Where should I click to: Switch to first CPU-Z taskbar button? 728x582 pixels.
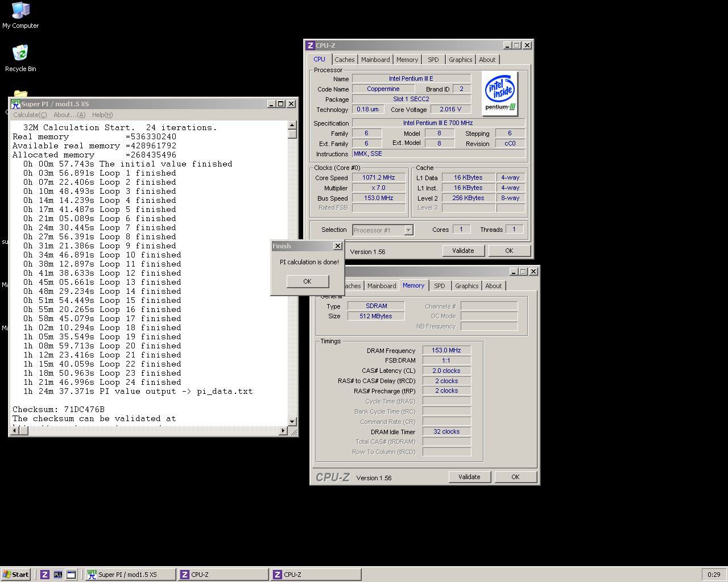click(x=223, y=575)
